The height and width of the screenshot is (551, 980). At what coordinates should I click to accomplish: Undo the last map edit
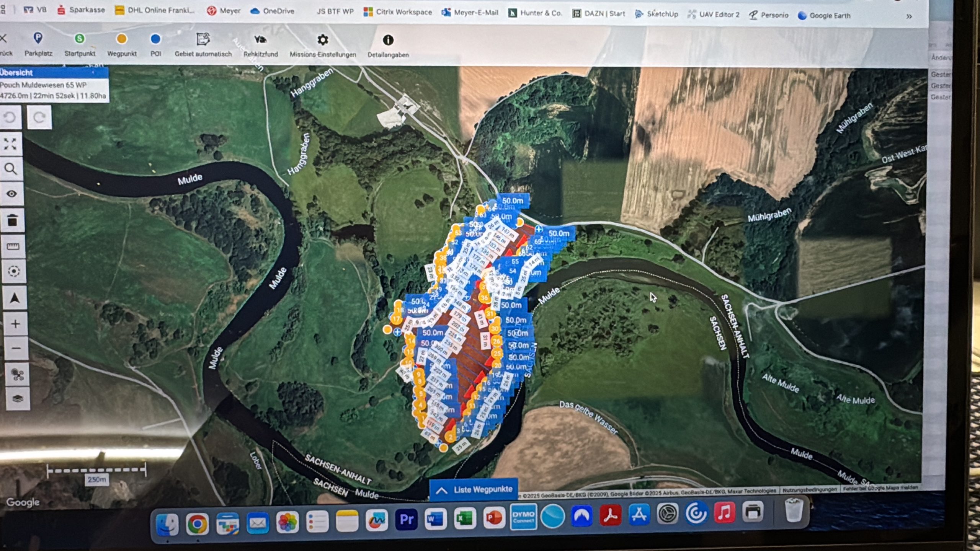coord(10,117)
